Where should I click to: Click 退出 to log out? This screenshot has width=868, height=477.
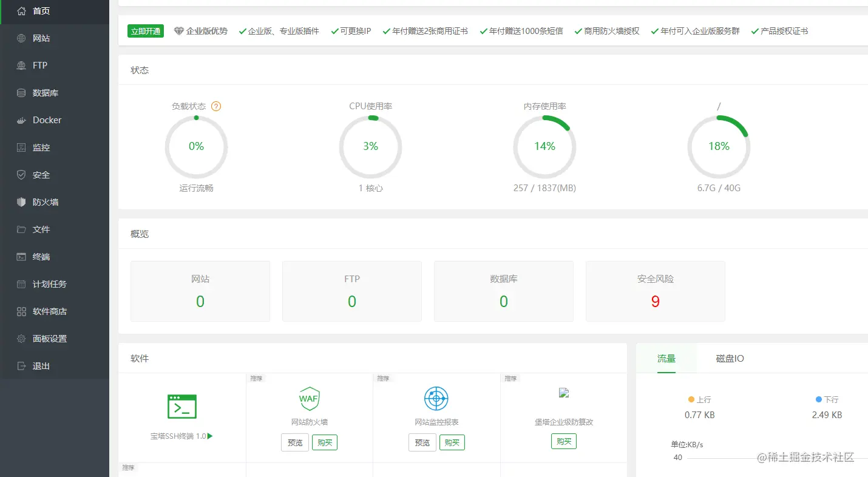[55, 366]
